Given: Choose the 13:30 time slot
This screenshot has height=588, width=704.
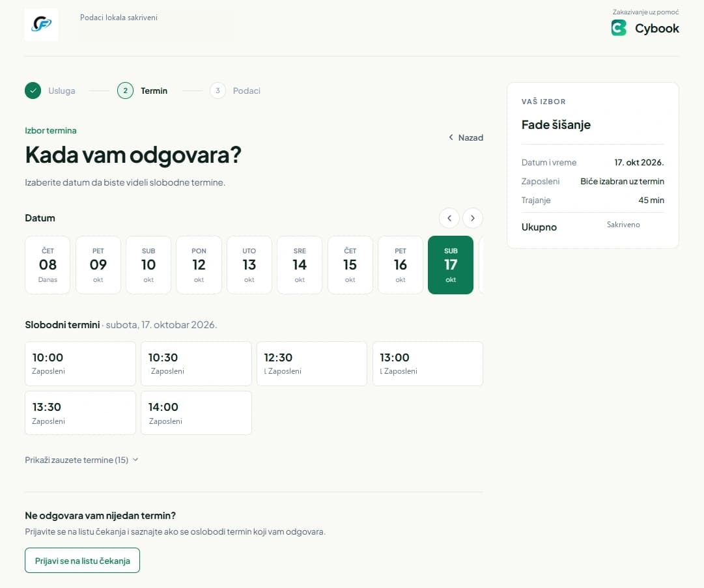Looking at the screenshot, I should [80, 413].
